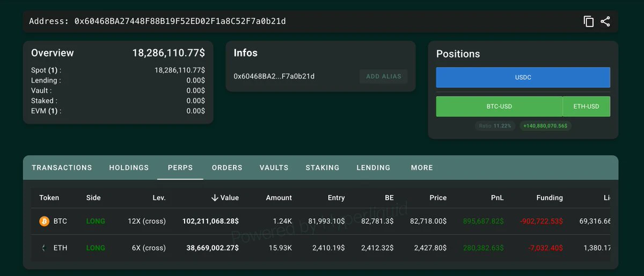Image resolution: width=644 pixels, height=276 pixels.
Task: Sort by Entry column header
Action: (336, 198)
